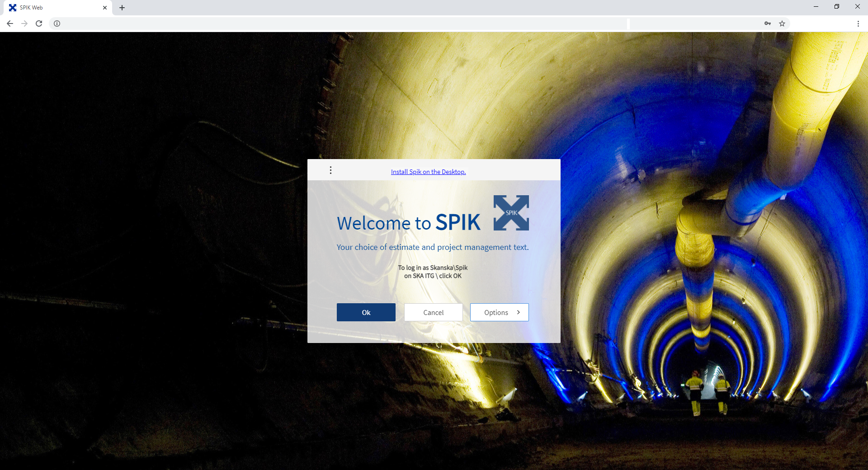The image size is (868, 470).
Task: Reload the SPIK Web page
Action: click(x=39, y=23)
